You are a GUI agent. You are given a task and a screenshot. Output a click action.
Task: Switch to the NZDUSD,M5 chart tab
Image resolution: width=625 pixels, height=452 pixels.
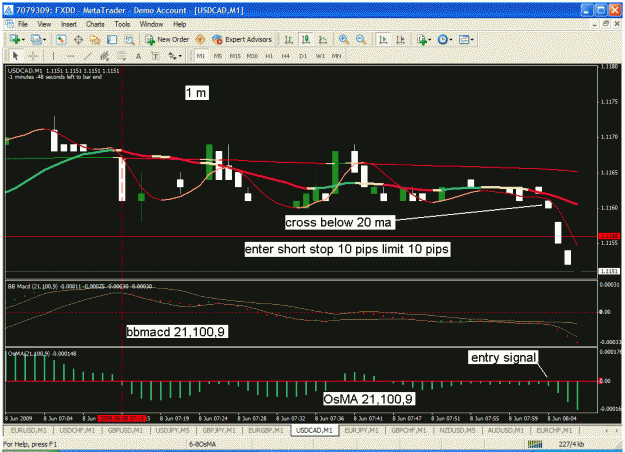[x=458, y=431]
